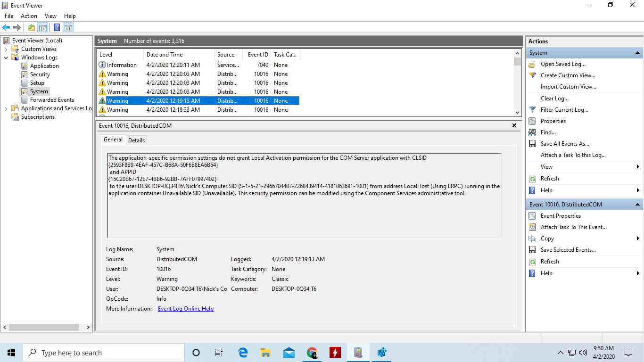The image size is (644, 362).
Task: Open Task View on the taskbar
Action: click(219, 353)
